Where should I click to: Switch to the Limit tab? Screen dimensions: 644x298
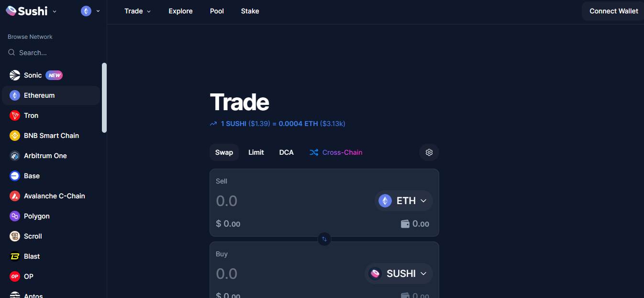click(x=256, y=152)
